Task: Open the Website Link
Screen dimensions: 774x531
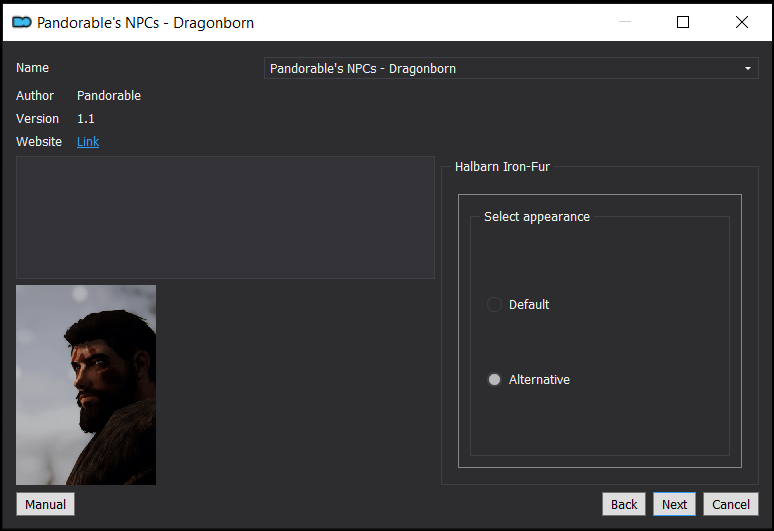Action: coord(88,142)
